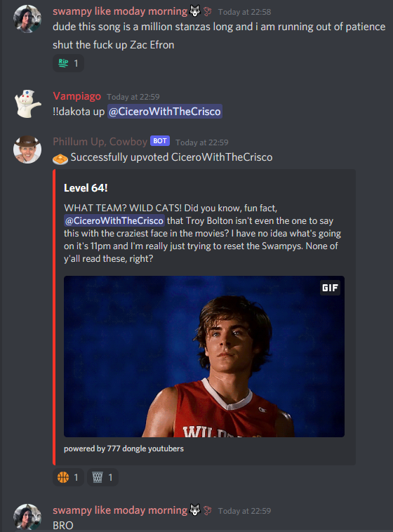Click the Level 64! embed title

tap(86, 188)
